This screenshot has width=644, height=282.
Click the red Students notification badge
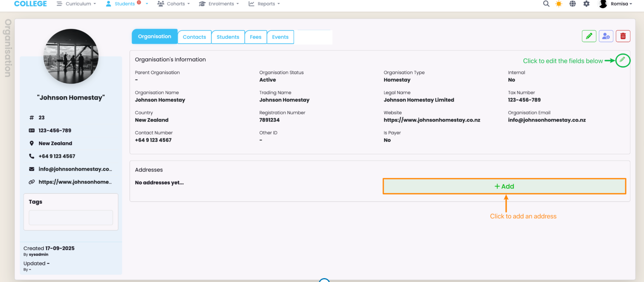[x=139, y=2]
